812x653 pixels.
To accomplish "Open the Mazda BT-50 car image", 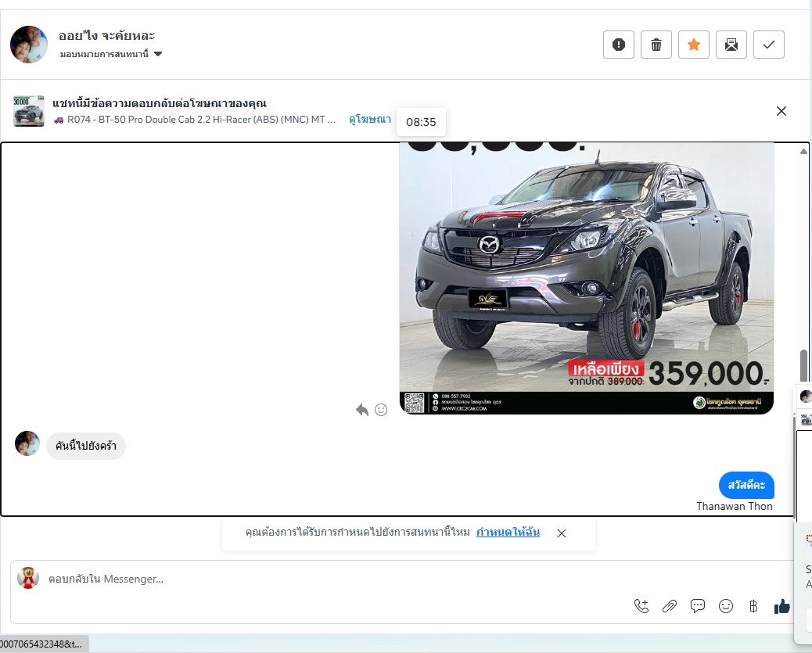I will (x=587, y=278).
